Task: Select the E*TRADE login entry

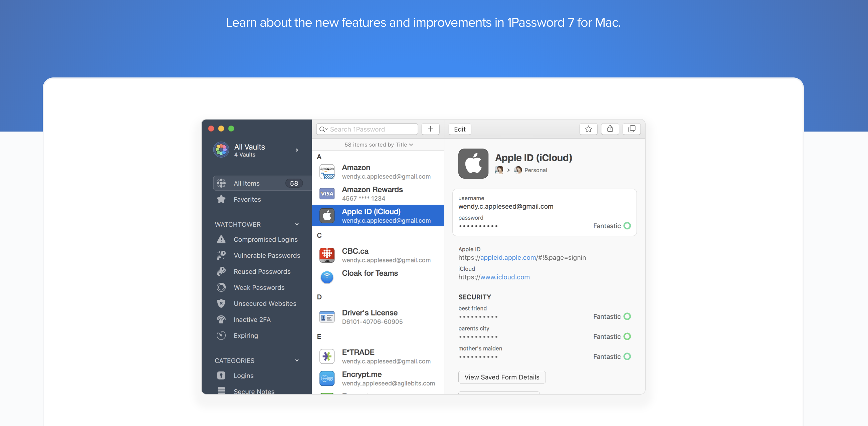Action: point(378,357)
